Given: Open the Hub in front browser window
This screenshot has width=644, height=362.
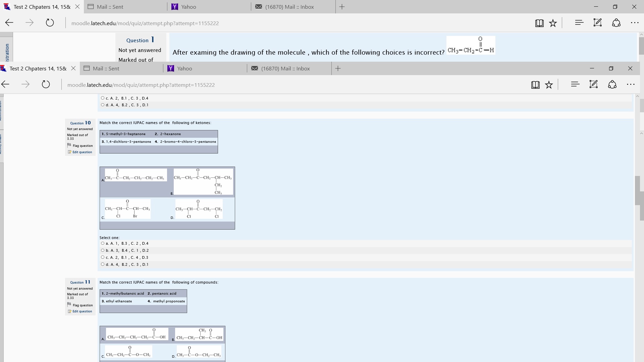Looking at the screenshot, I should point(575,84).
